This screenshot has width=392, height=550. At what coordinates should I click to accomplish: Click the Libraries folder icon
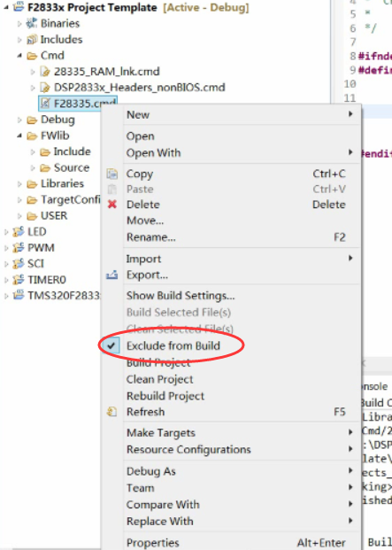pos(32,184)
